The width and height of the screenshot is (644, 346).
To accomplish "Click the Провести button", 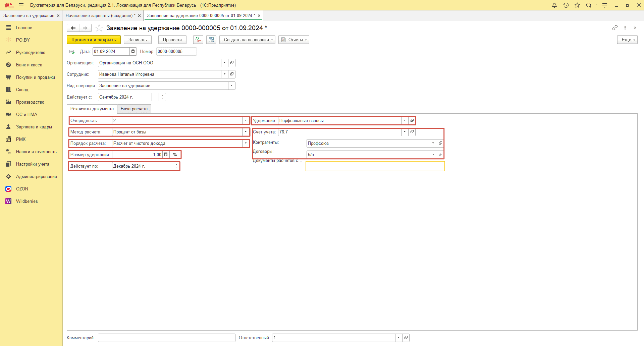I will 172,40.
